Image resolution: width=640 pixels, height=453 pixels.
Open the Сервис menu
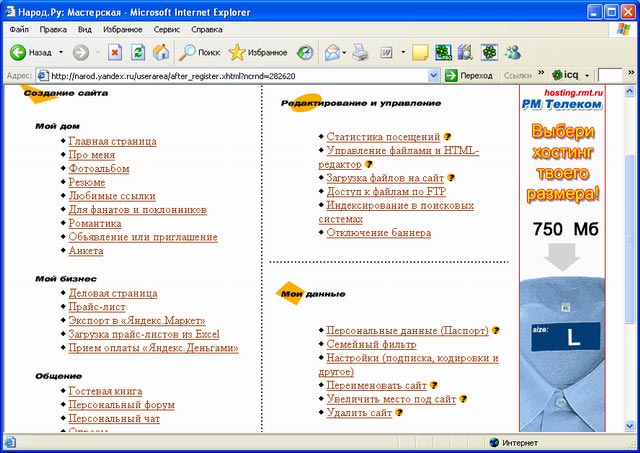point(167,29)
